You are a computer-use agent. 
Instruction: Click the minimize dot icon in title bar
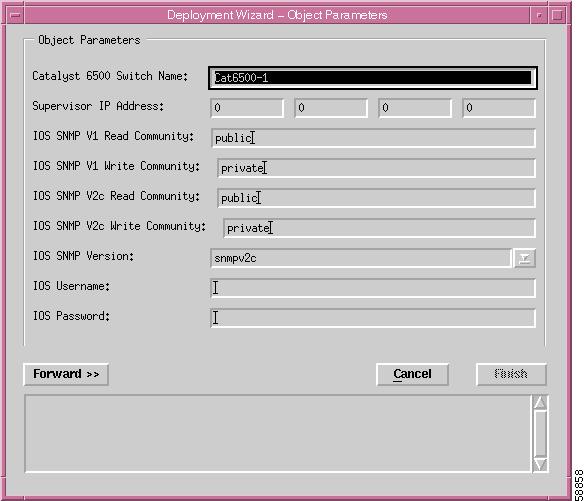click(x=539, y=15)
